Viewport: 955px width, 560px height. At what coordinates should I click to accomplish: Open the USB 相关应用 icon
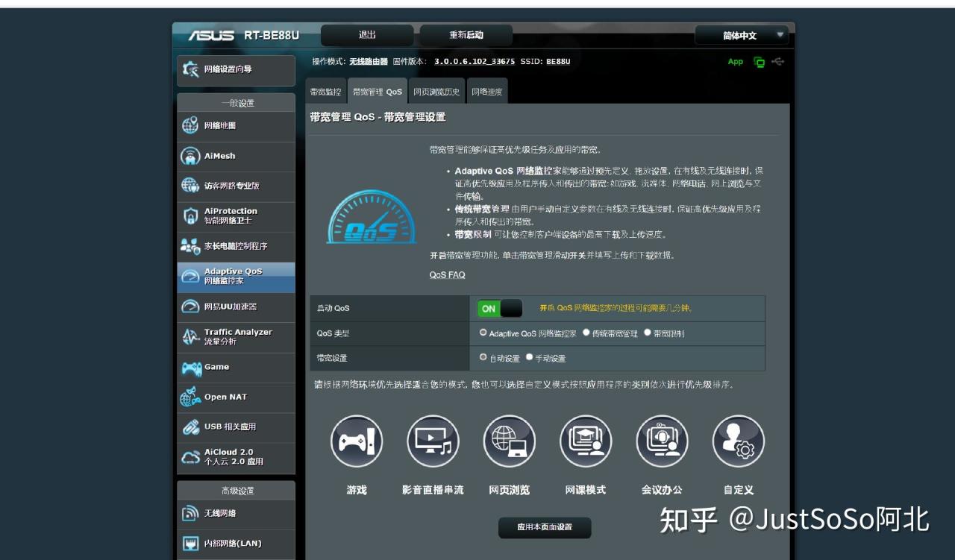pos(190,427)
